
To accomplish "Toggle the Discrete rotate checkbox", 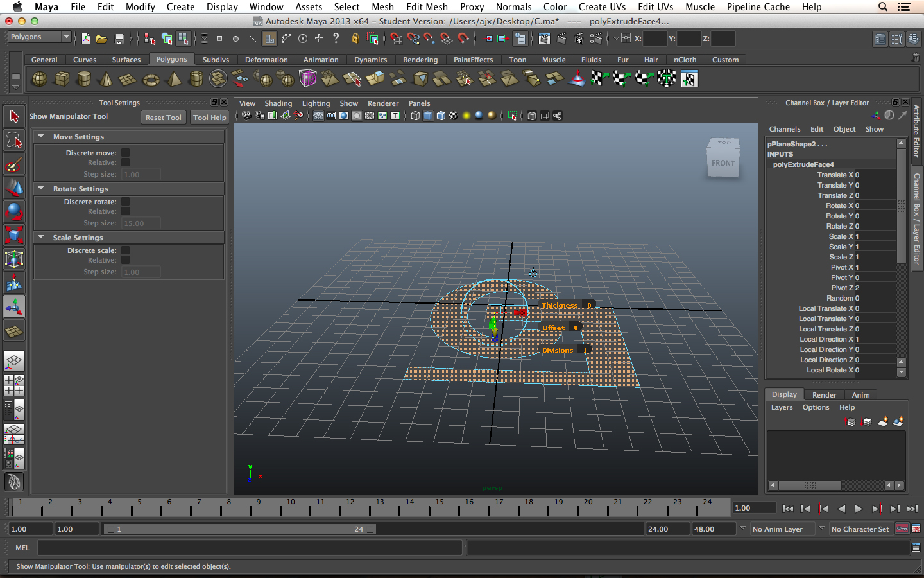I will click(126, 202).
